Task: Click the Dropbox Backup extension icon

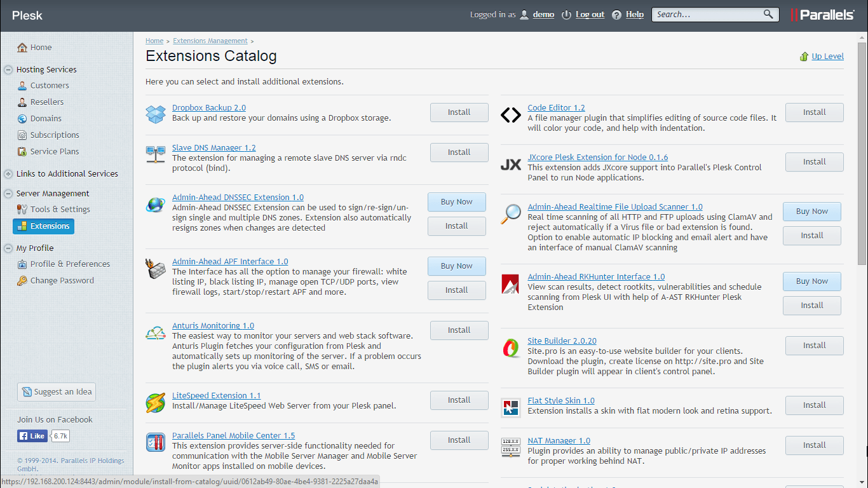Action: coord(156,114)
